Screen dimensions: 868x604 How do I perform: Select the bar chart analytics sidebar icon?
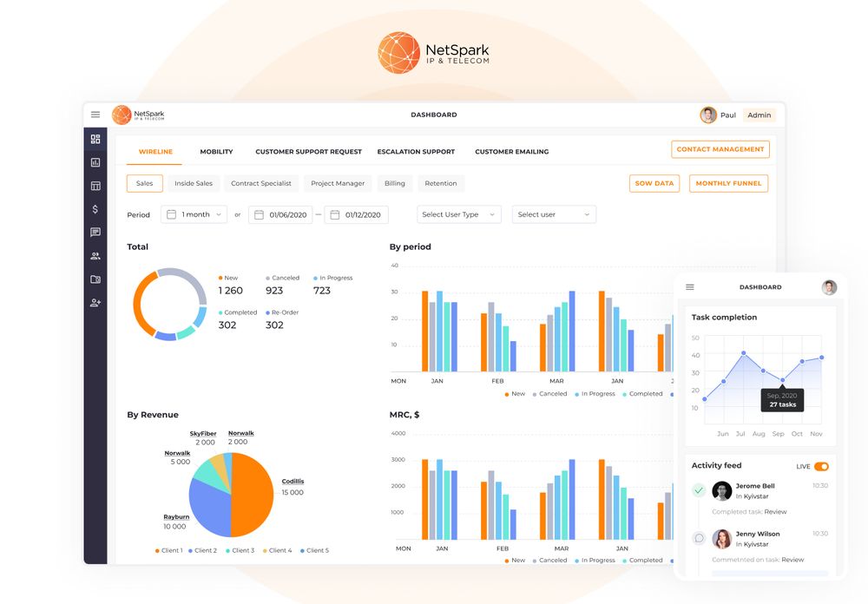pyautogui.click(x=95, y=162)
